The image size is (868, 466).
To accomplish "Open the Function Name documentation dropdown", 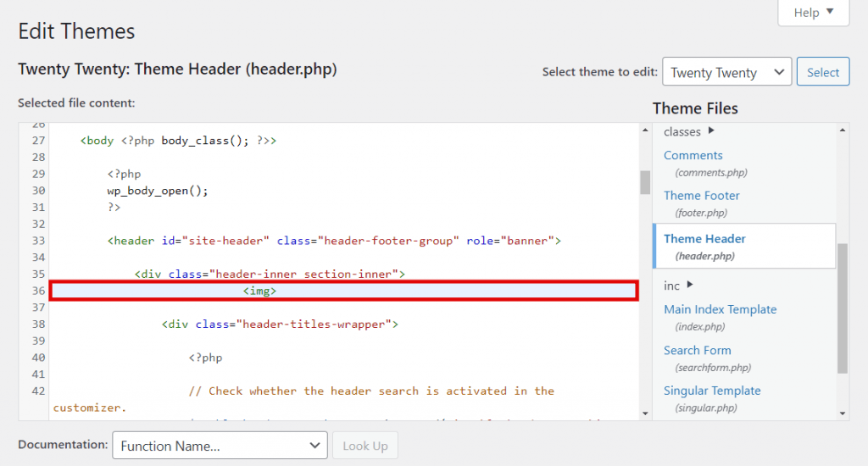I will 220,446.
